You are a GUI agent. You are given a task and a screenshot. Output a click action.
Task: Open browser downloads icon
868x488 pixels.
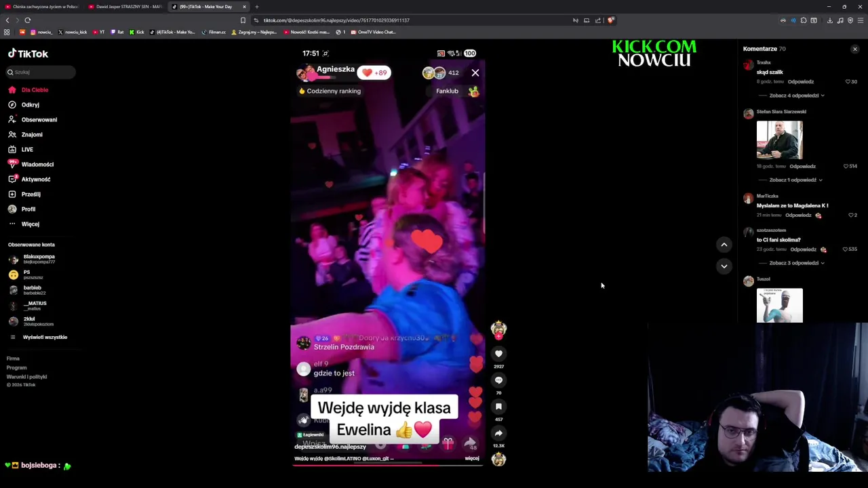point(829,20)
